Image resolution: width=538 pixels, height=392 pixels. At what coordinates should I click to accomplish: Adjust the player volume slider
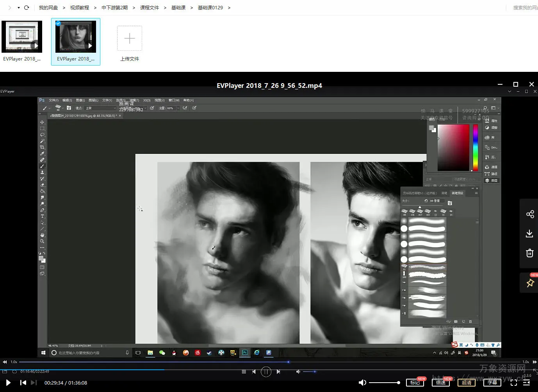click(384, 383)
